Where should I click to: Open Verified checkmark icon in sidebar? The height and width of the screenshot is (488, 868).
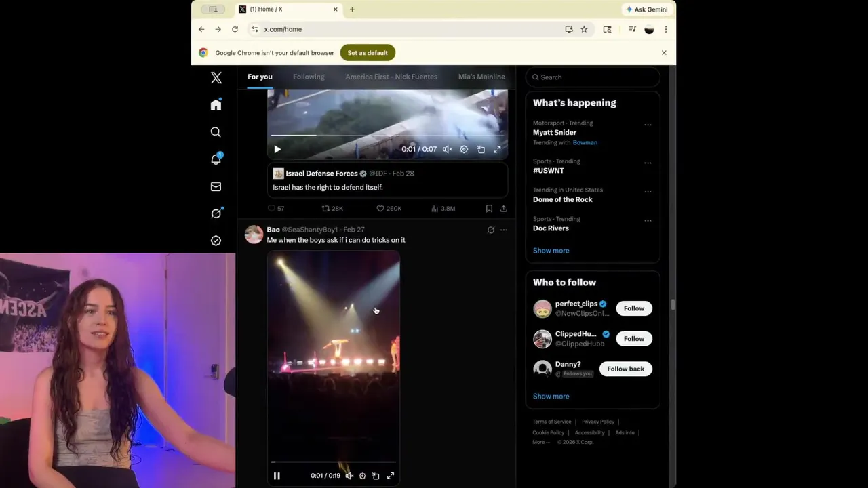click(x=216, y=241)
